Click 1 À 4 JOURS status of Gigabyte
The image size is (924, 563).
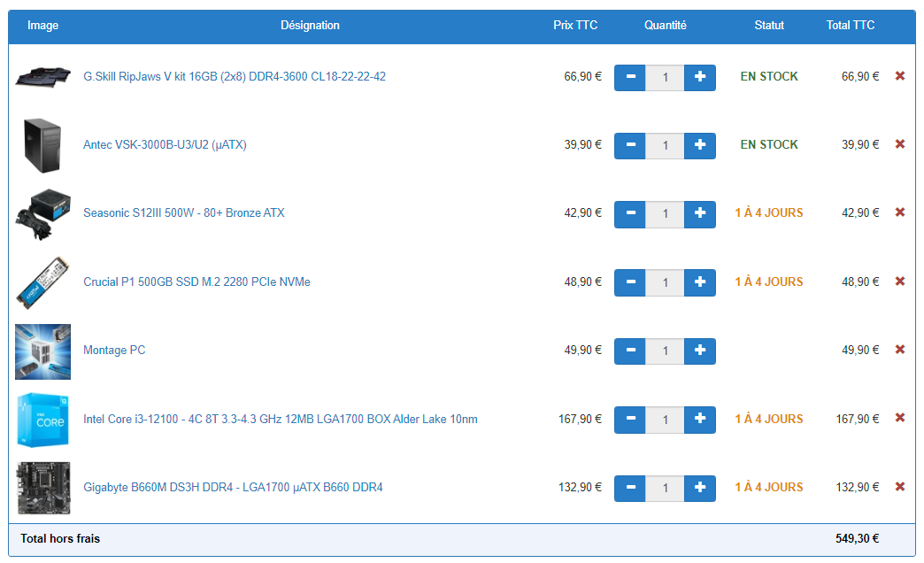[769, 488]
